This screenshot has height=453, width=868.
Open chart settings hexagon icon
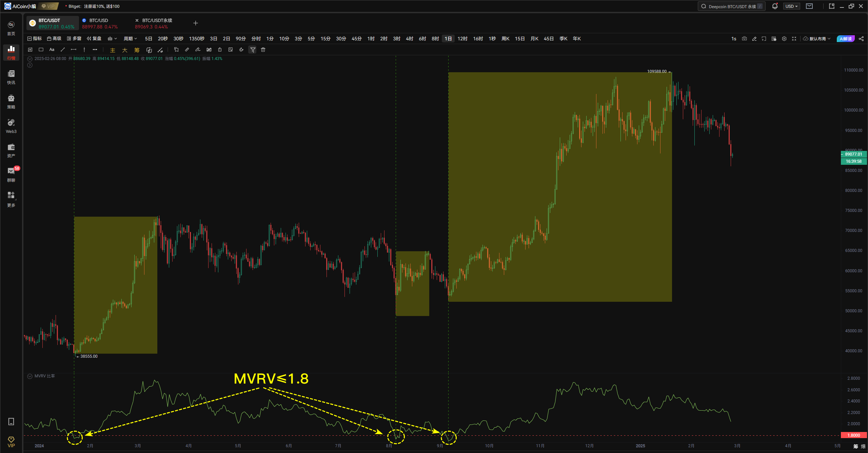click(784, 39)
